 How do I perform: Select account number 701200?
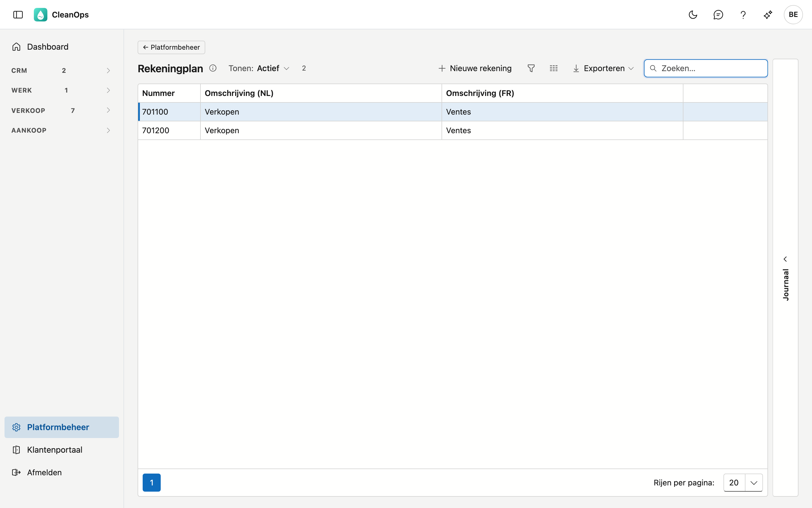(156, 130)
